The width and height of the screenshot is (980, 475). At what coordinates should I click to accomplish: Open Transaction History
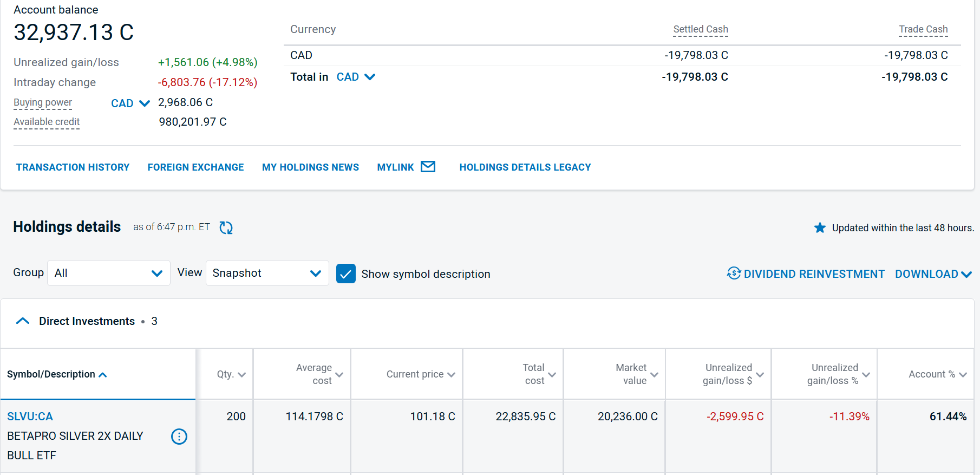(x=73, y=167)
